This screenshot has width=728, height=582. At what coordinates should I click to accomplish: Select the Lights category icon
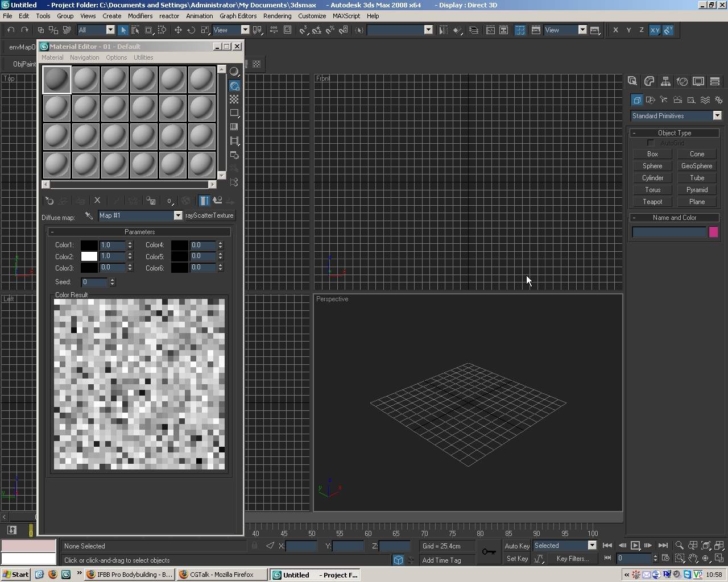pyautogui.click(x=664, y=100)
